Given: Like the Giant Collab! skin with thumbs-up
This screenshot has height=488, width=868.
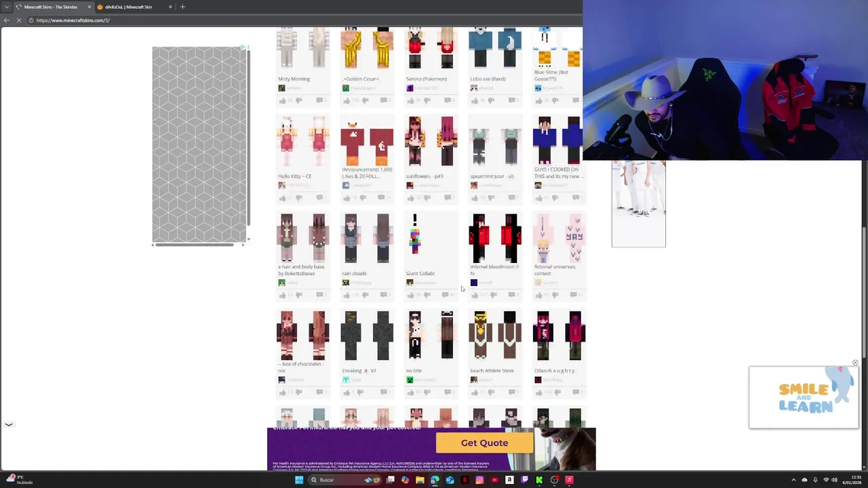Looking at the screenshot, I should (410, 295).
